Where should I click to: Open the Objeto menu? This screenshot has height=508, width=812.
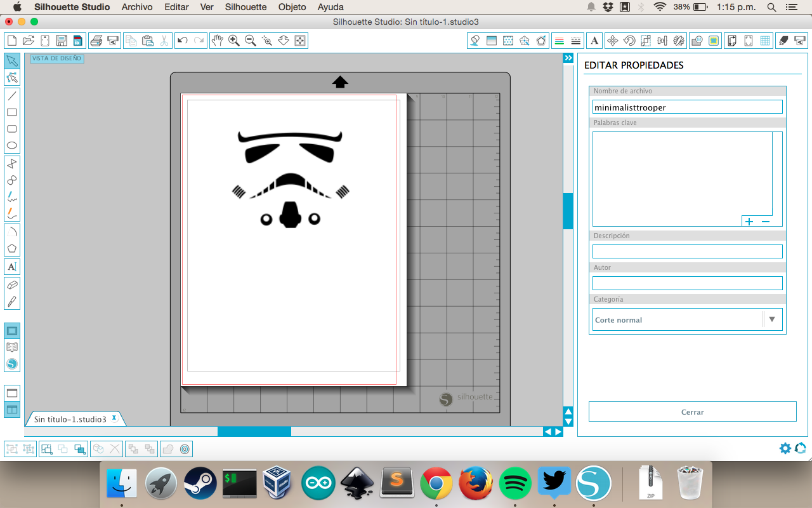292,7
